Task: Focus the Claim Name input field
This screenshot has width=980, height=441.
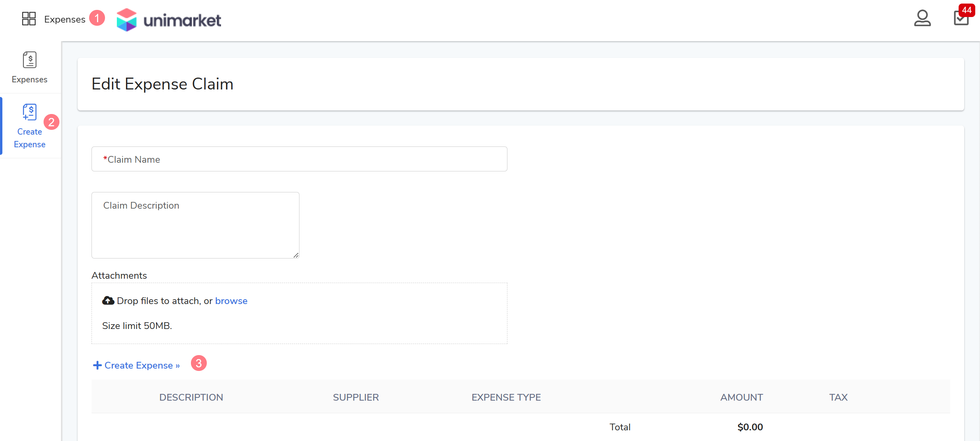Action: click(x=299, y=159)
